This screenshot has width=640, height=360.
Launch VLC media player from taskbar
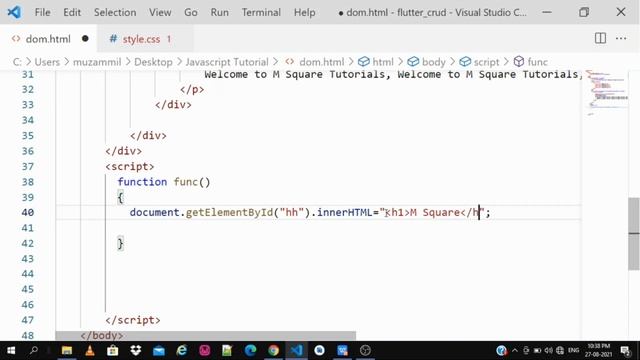point(90,350)
